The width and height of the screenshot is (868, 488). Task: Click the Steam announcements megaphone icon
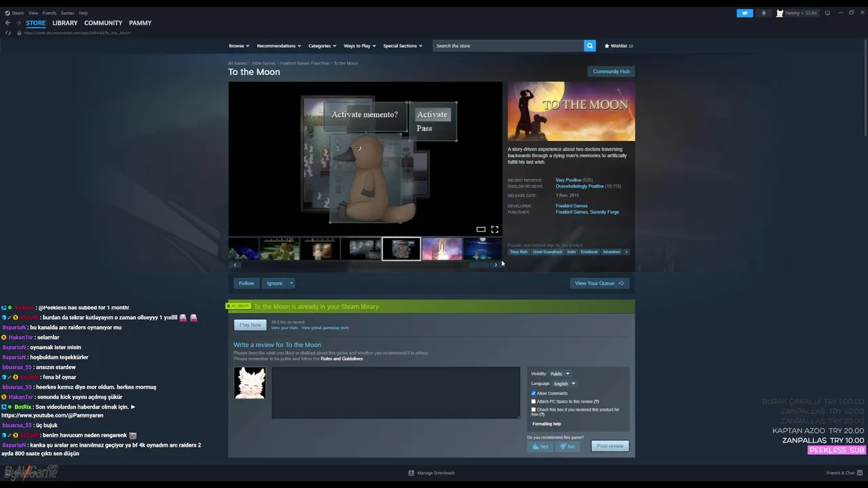click(x=745, y=13)
